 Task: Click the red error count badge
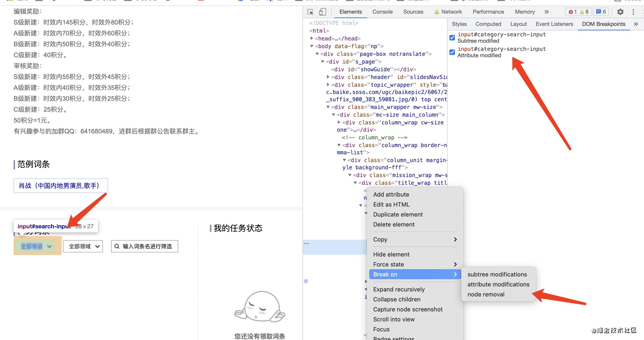pyautogui.click(x=573, y=12)
